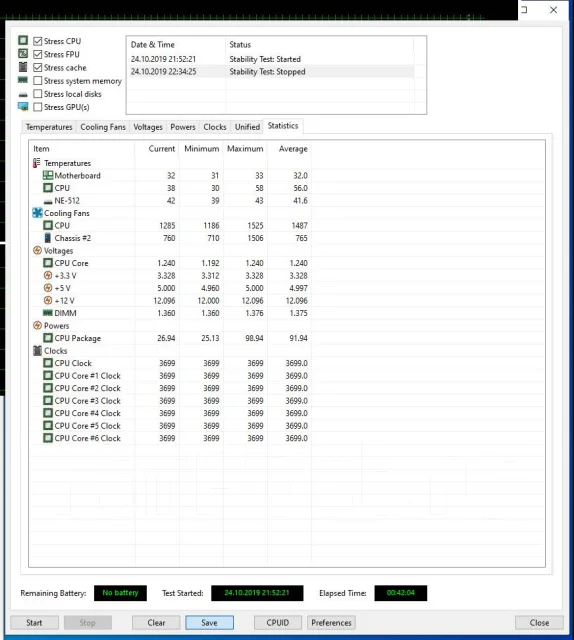This screenshot has height=640, width=574.
Task: Click the fan icon of Cooling Fans group
Action: (x=37, y=213)
